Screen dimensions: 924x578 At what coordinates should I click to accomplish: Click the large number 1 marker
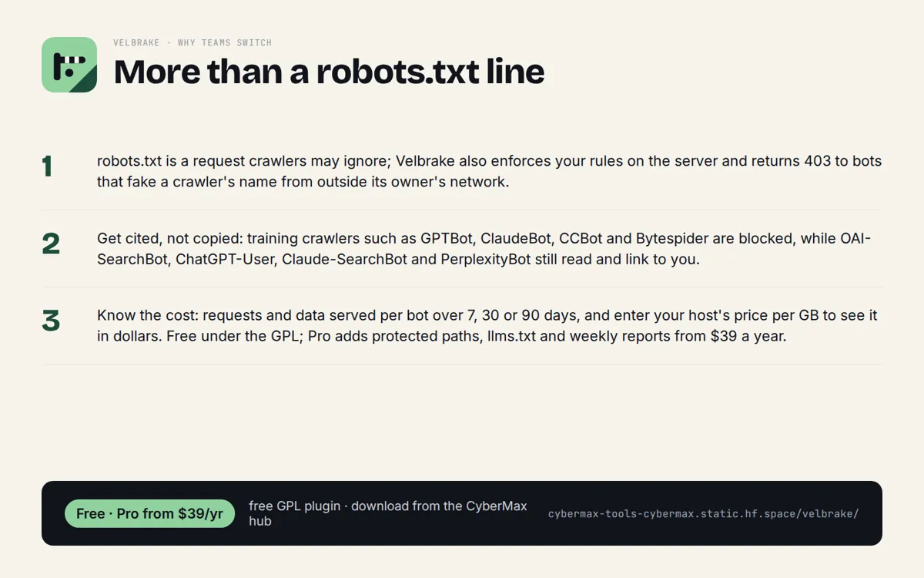click(x=48, y=166)
